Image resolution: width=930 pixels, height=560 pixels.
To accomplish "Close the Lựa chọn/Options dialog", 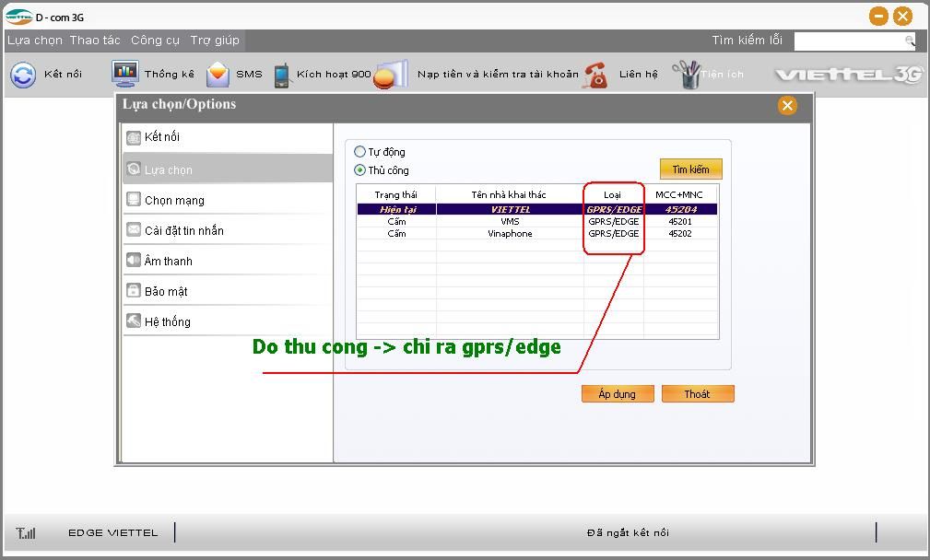I will click(x=787, y=105).
